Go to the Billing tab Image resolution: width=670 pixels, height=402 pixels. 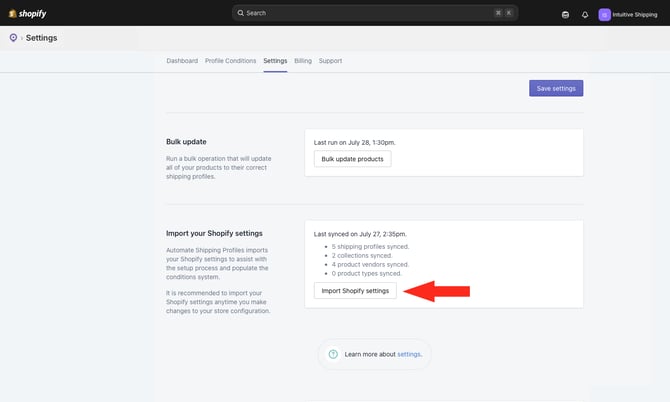click(303, 61)
